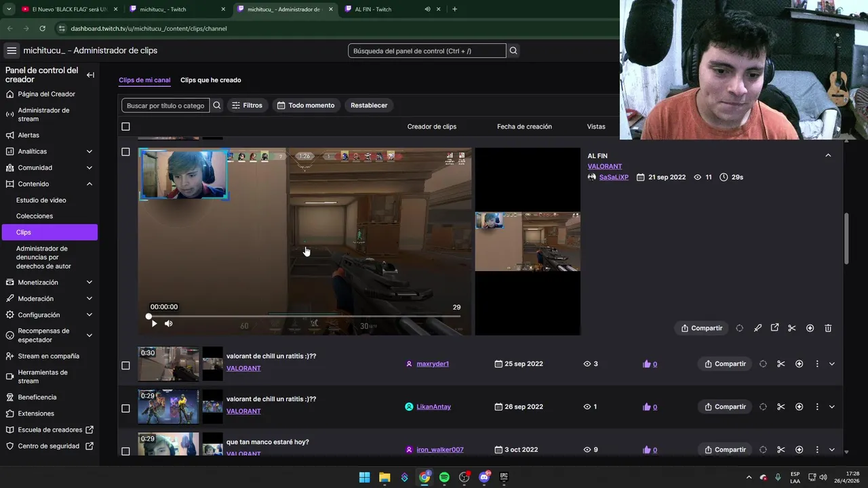The width and height of the screenshot is (868, 488).
Task: Seek on the AL FIN clip progress bar
Action: 304,316
